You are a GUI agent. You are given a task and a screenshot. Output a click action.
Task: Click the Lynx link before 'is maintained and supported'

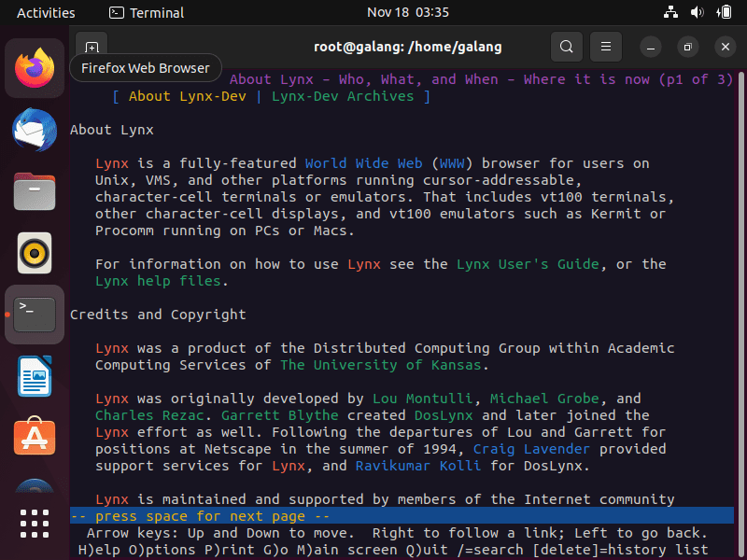pyautogui.click(x=112, y=499)
